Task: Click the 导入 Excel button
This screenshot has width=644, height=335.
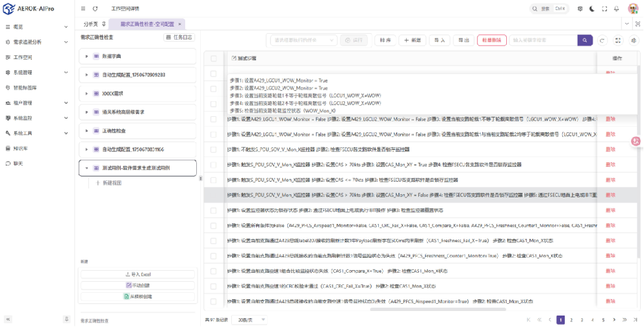Action: click(138, 275)
